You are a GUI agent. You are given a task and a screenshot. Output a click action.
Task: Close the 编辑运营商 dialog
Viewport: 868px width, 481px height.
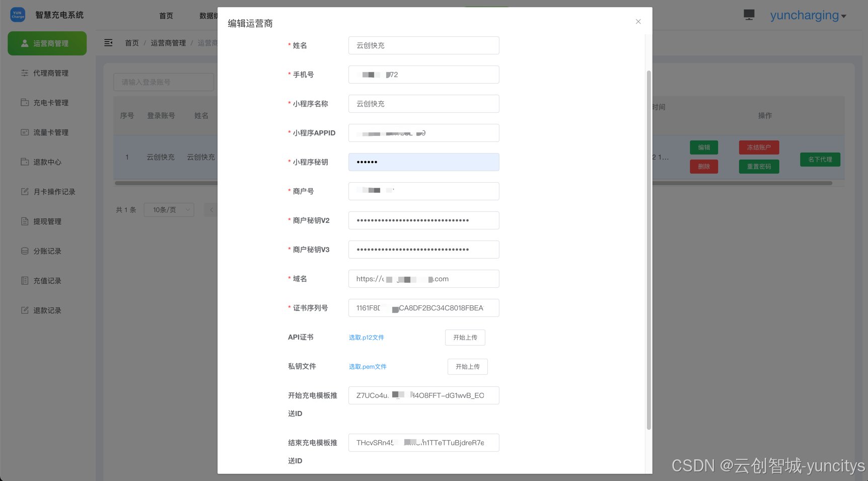point(638,22)
